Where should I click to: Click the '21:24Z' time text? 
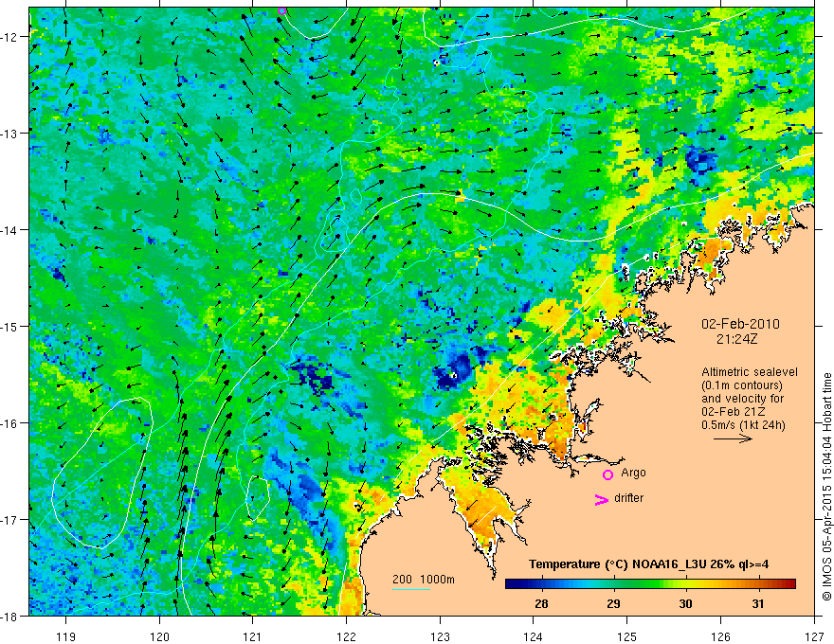point(736,339)
